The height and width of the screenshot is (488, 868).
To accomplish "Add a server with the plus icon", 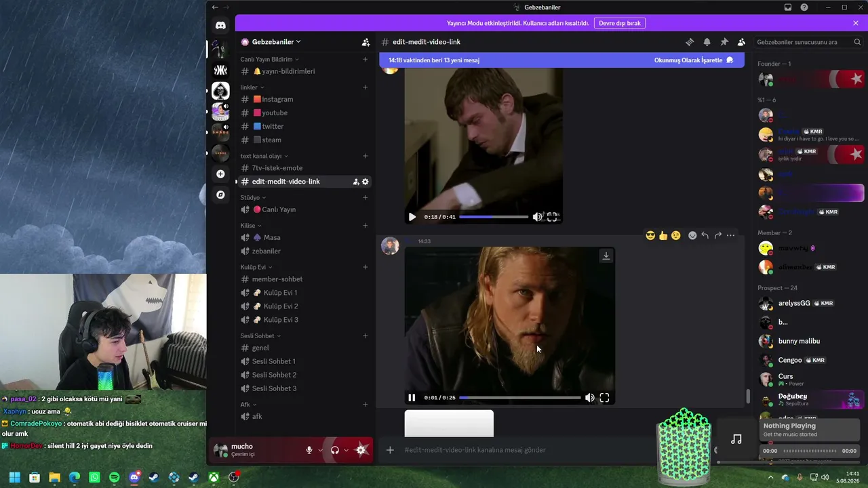I will 220,174.
